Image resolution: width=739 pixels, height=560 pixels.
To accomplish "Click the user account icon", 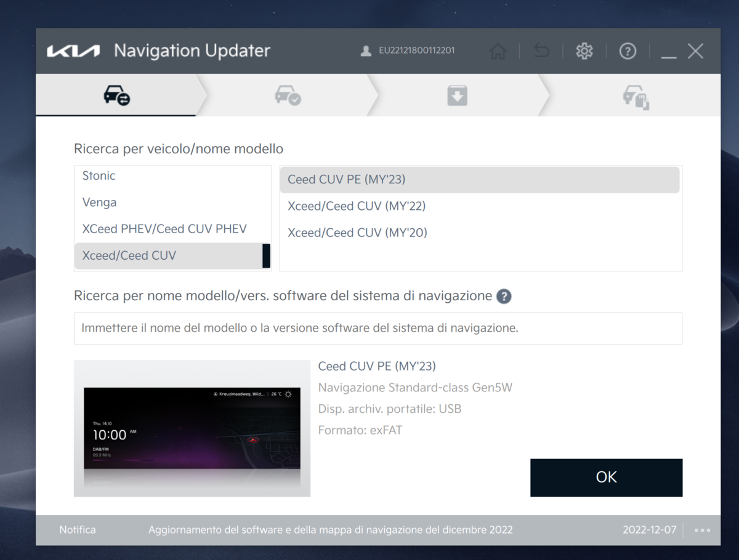I will click(x=366, y=51).
